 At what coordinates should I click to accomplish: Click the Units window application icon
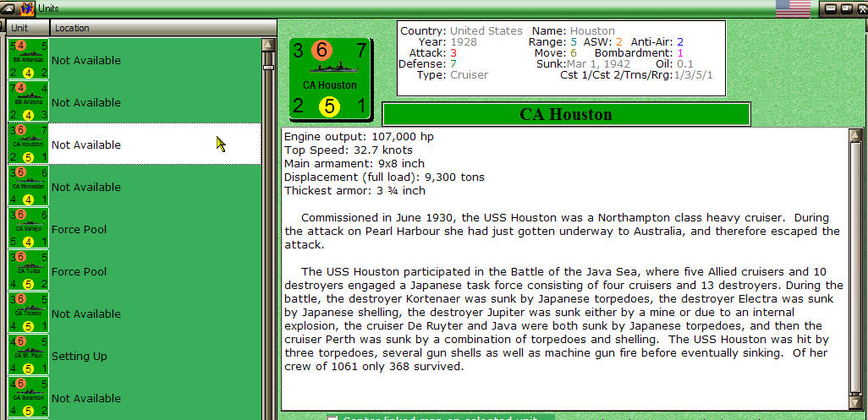click(27, 8)
